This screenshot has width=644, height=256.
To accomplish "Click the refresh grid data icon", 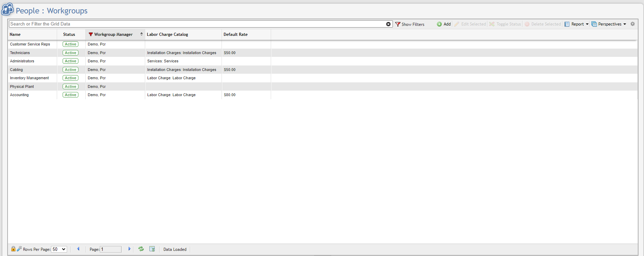I will (x=141, y=249).
